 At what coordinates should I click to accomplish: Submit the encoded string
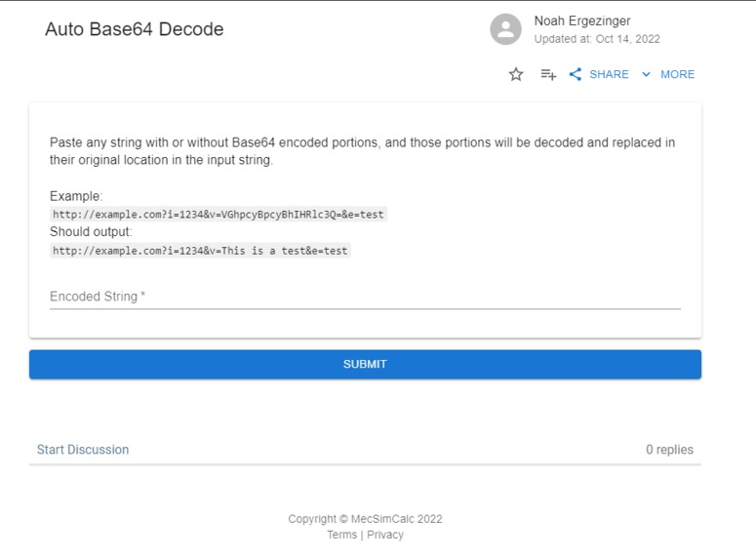click(x=365, y=364)
